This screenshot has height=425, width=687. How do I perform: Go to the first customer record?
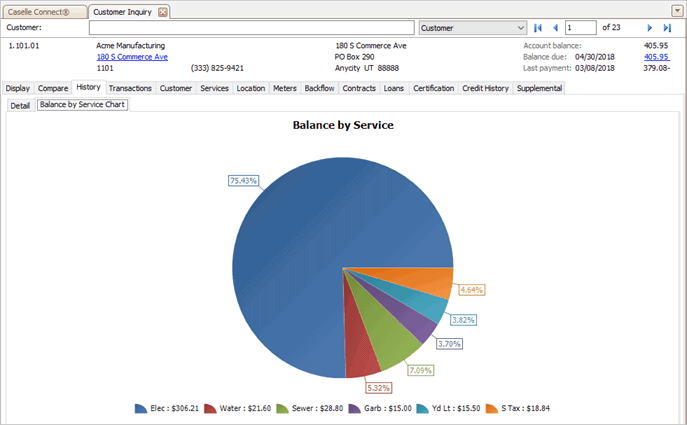(x=538, y=28)
